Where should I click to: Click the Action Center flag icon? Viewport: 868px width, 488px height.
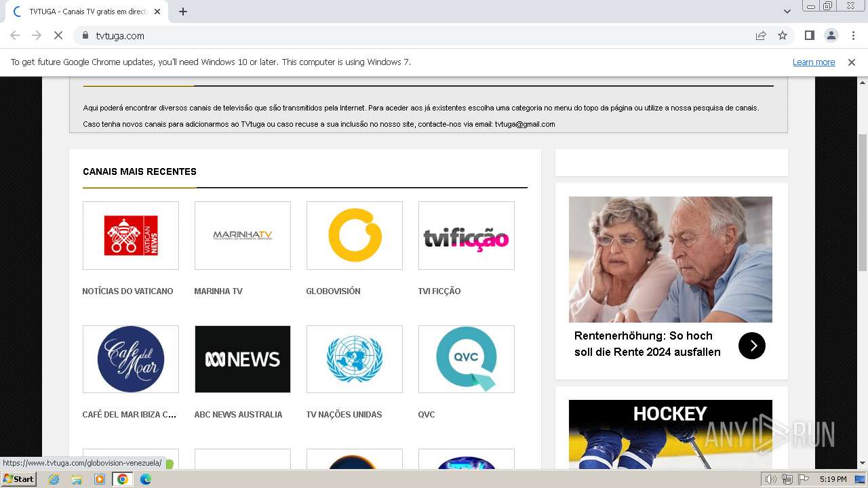click(x=804, y=479)
